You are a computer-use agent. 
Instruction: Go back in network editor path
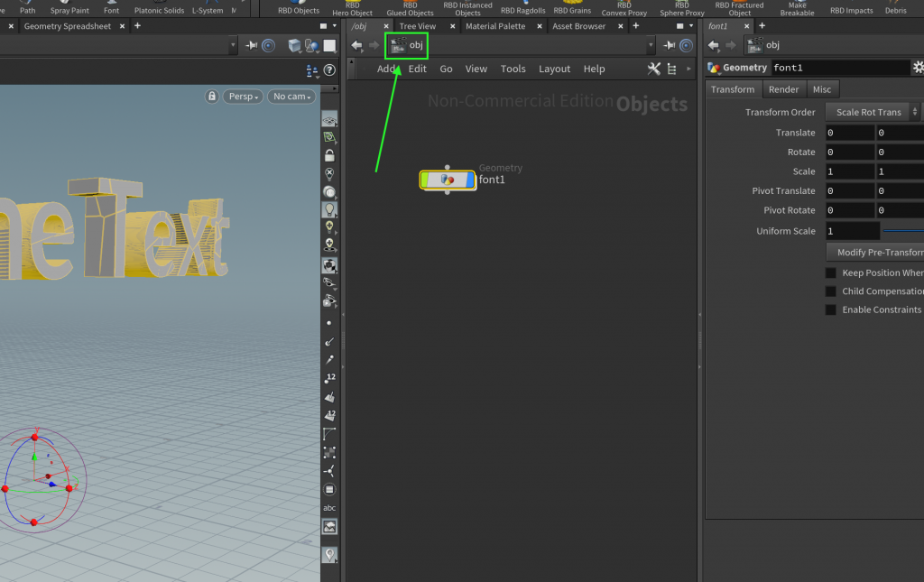pos(356,45)
